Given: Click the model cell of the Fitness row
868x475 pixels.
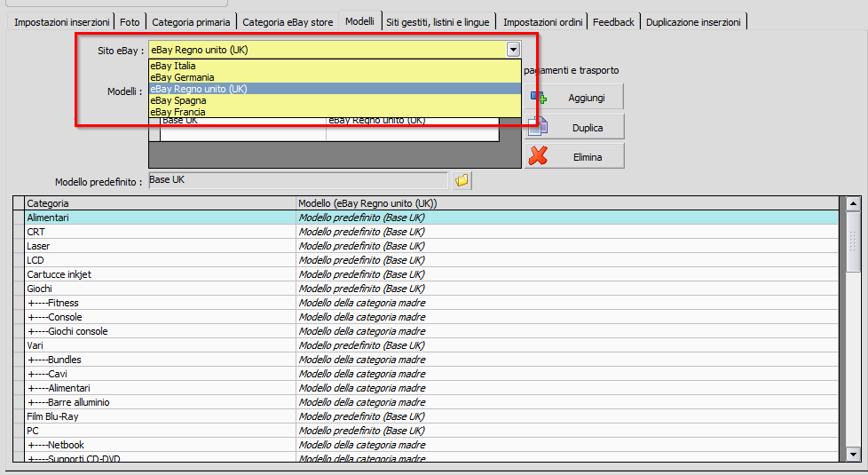Looking at the screenshot, I should [567, 303].
